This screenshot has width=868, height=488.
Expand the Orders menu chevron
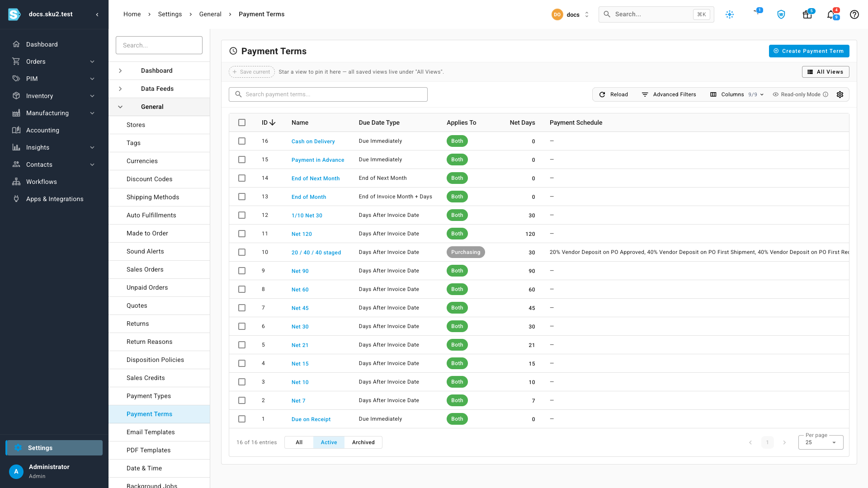click(92, 61)
